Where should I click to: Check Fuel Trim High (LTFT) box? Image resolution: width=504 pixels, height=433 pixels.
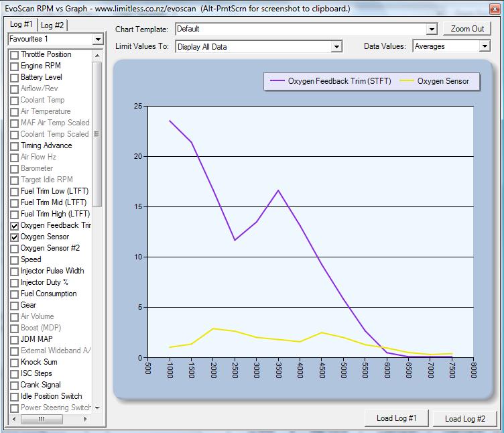click(14, 214)
